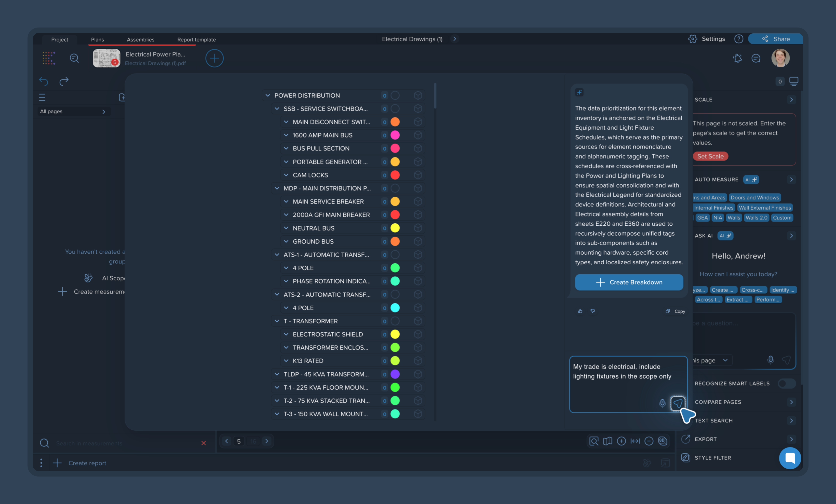Switch to the Assemblies tab
This screenshot has height=504, width=836.
click(x=140, y=39)
